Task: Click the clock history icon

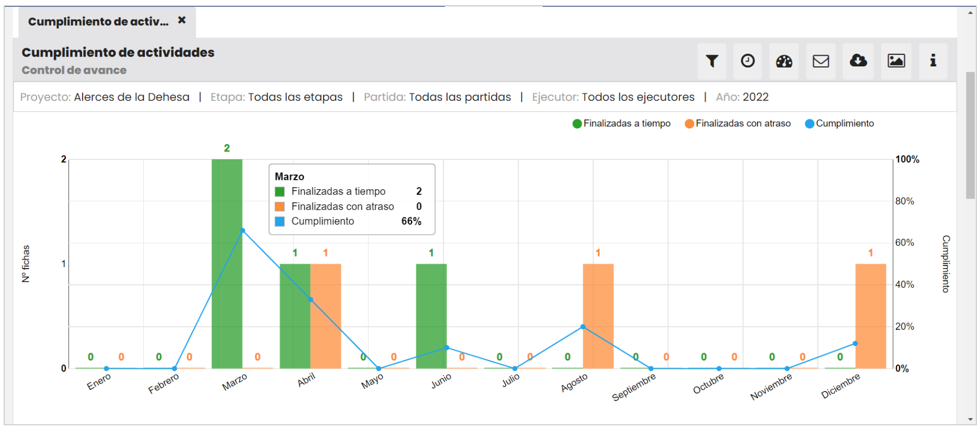Action: click(x=748, y=61)
